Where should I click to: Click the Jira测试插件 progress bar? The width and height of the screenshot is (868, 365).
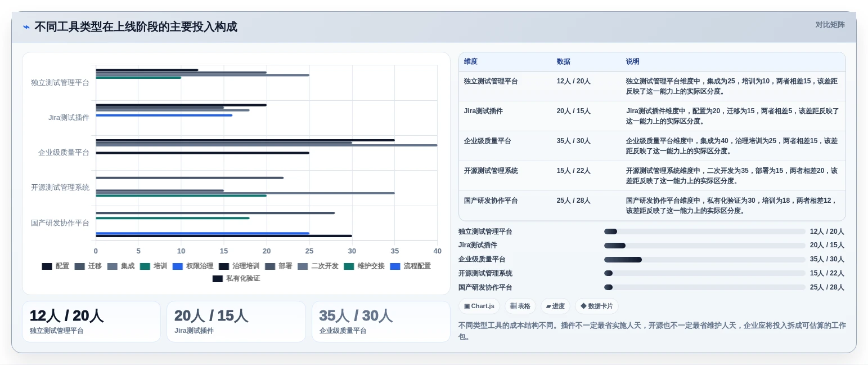tap(704, 246)
